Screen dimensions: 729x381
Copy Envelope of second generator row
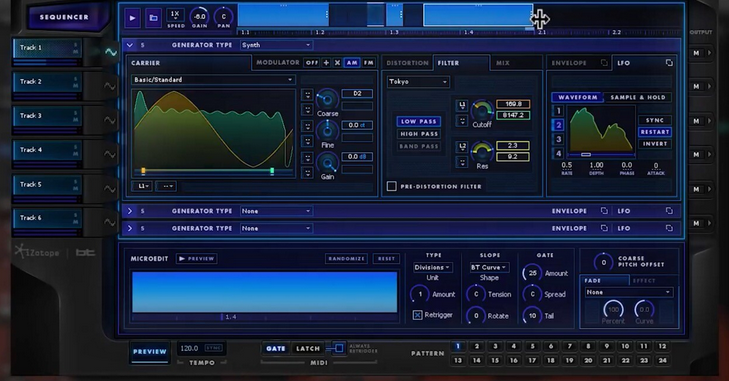[x=604, y=211]
